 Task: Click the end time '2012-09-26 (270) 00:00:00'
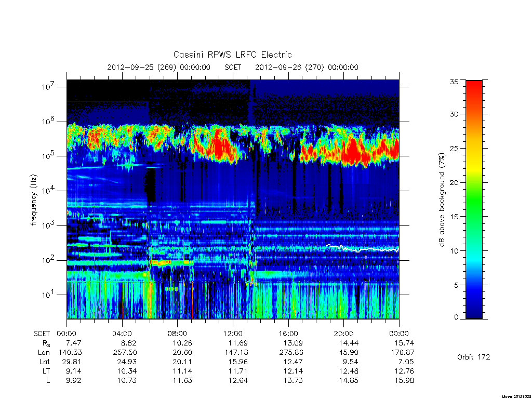(307, 67)
